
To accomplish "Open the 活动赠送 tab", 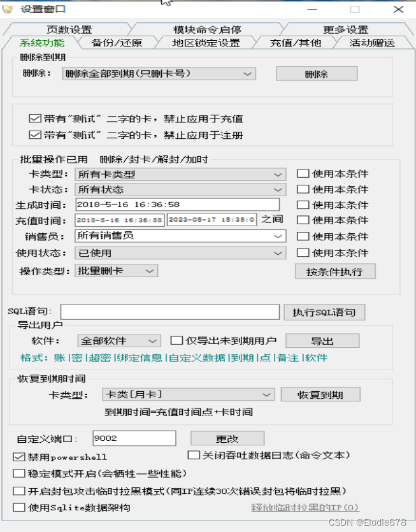I will pyautogui.click(x=372, y=43).
